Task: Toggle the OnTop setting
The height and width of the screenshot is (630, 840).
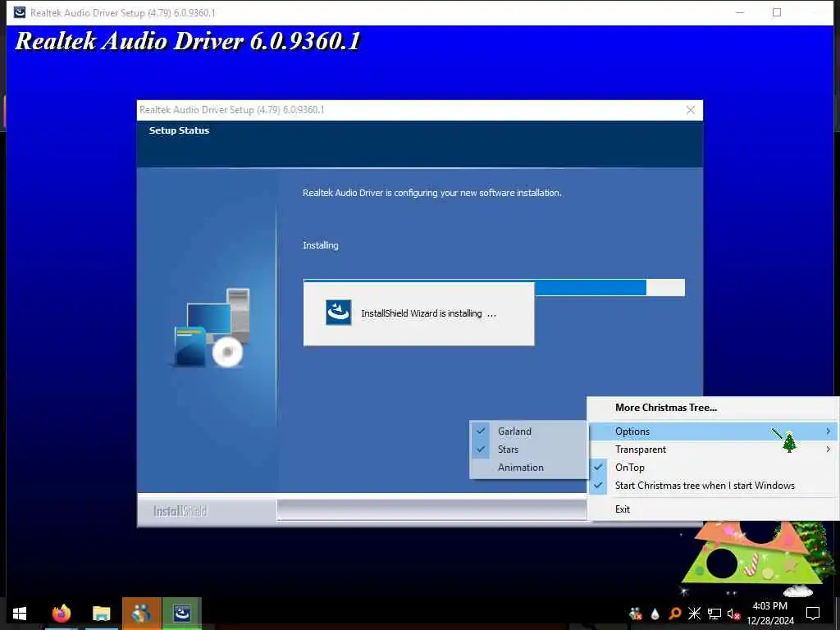Action: point(713,468)
